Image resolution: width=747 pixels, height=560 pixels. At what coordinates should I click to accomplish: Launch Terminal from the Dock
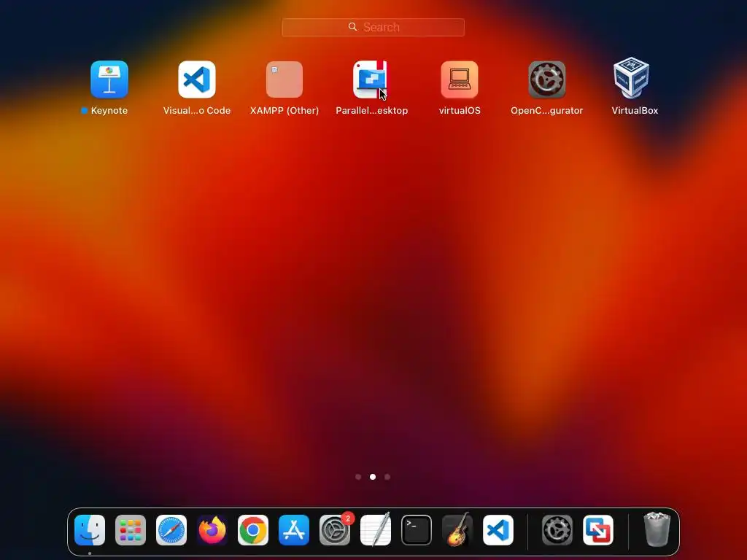(x=417, y=530)
